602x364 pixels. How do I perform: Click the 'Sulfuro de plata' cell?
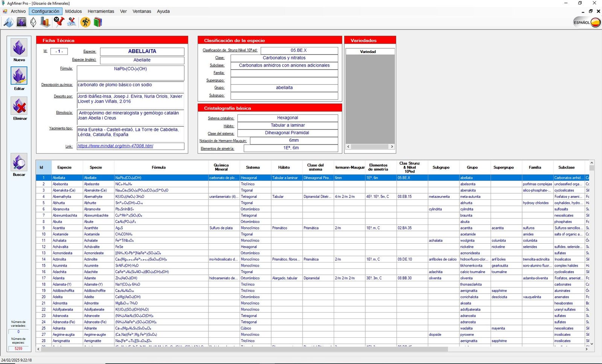pos(224,228)
